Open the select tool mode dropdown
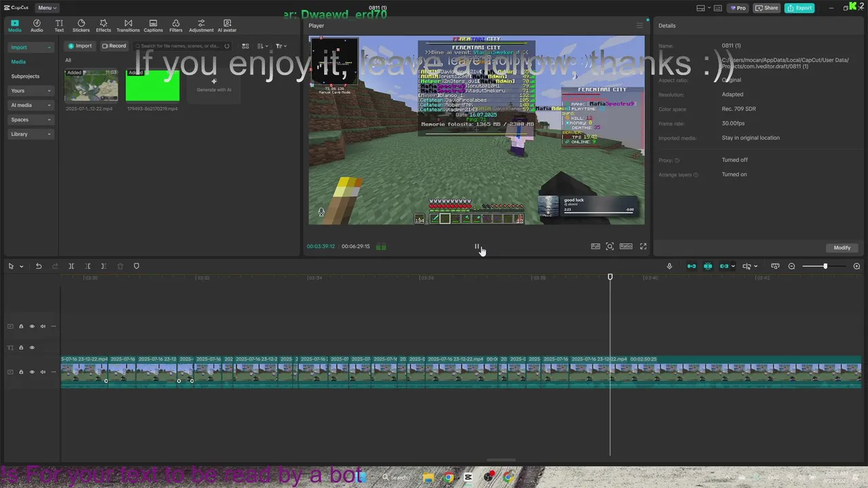This screenshot has height=488, width=868. (21, 266)
